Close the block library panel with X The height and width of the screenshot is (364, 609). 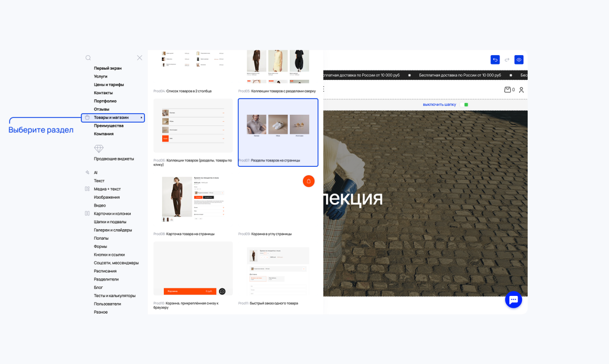[x=140, y=58]
